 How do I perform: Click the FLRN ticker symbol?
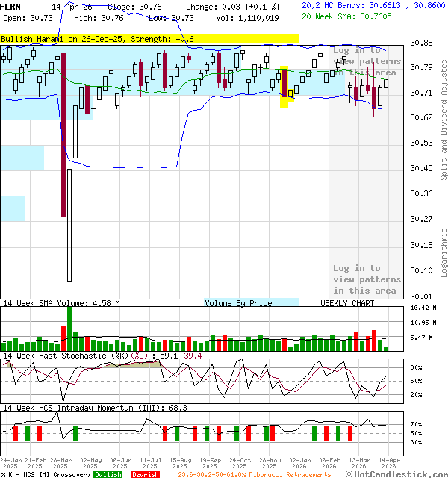(11, 5)
